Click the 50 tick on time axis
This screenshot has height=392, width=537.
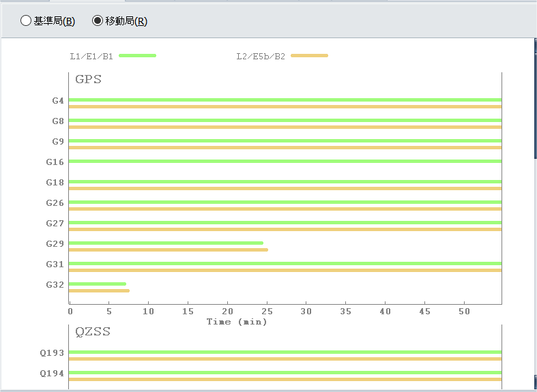click(x=465, y=312)
